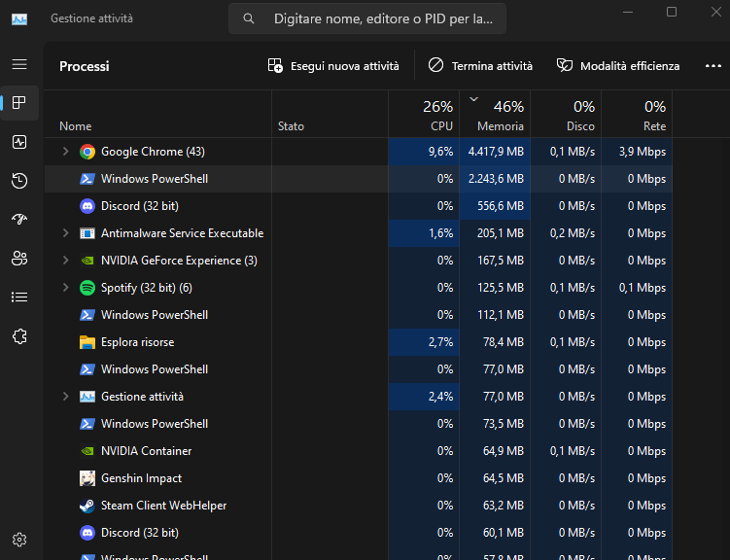This screenshot has width=730, height=560.
Task: Click the Processi page heading
Action: click(x=85, y=66)
